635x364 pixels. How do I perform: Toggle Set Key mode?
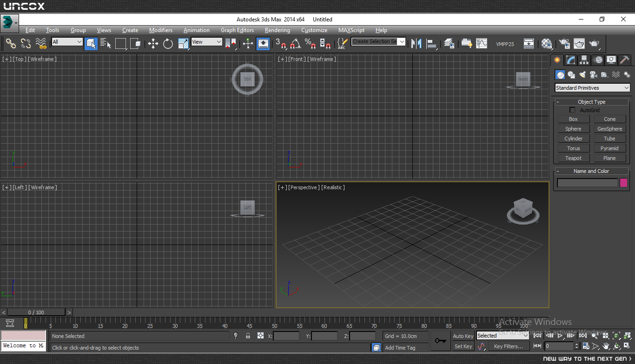pyautogui.click(x=463, y=346)
